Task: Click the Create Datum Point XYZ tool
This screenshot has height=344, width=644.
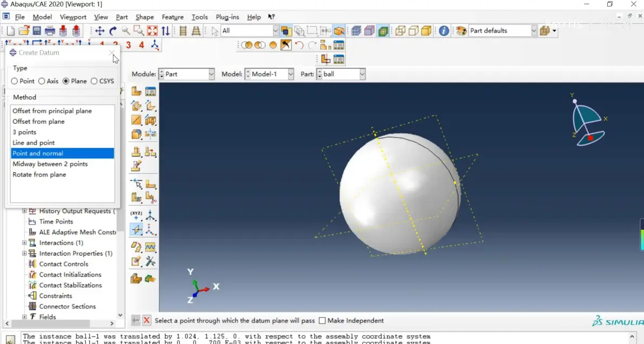Action: 136,215
